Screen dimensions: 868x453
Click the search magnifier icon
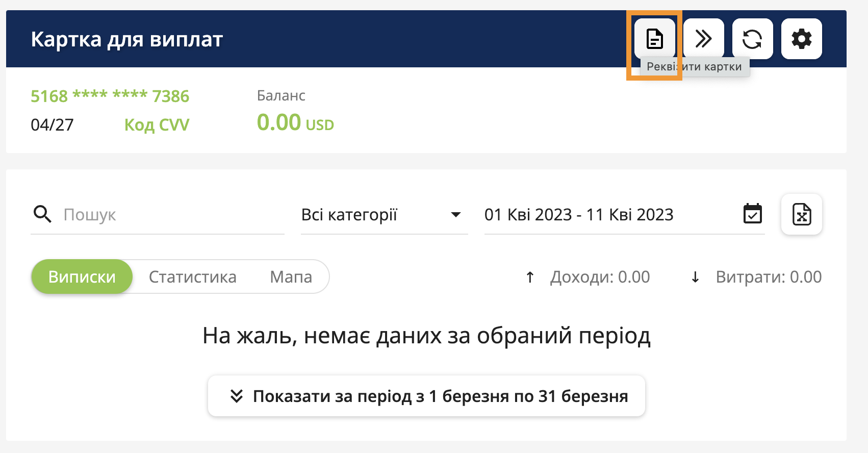(42, 214)
